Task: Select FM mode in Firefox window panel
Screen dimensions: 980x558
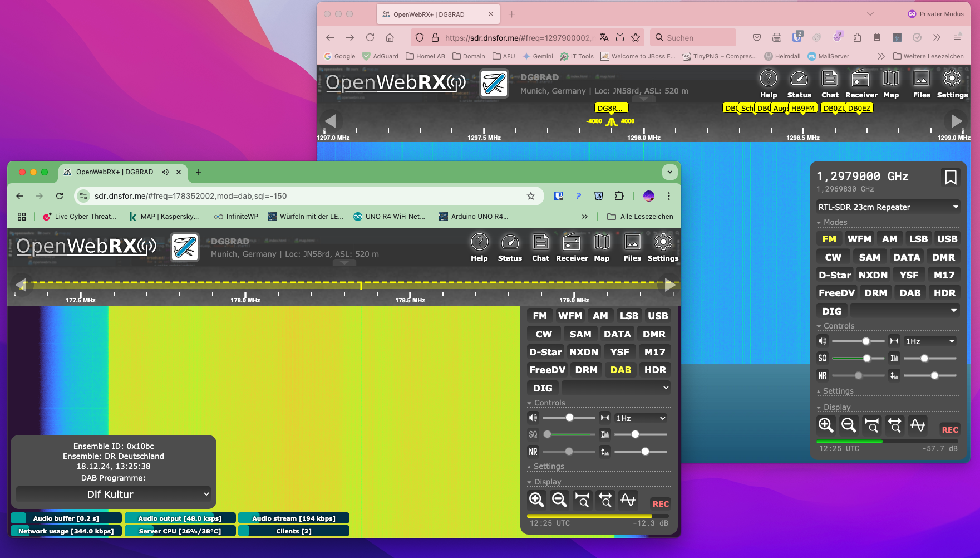Action: click(x=829, y=239)
